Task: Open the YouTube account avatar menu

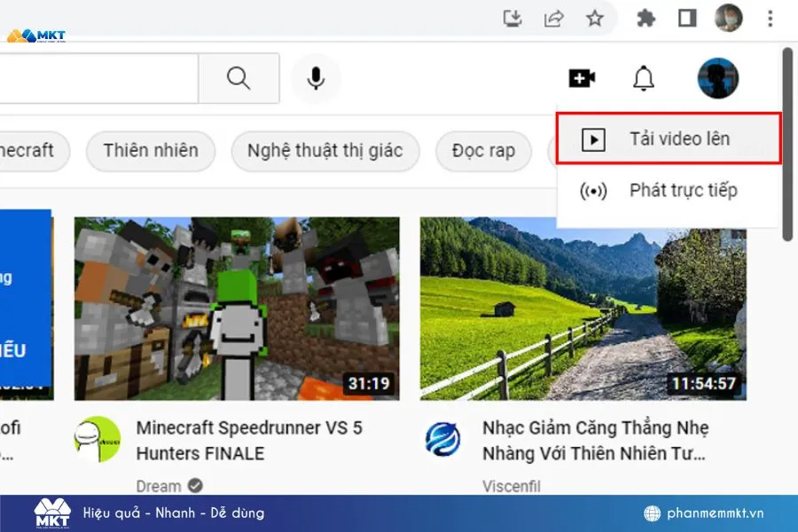Action: (x=719, y=78)
